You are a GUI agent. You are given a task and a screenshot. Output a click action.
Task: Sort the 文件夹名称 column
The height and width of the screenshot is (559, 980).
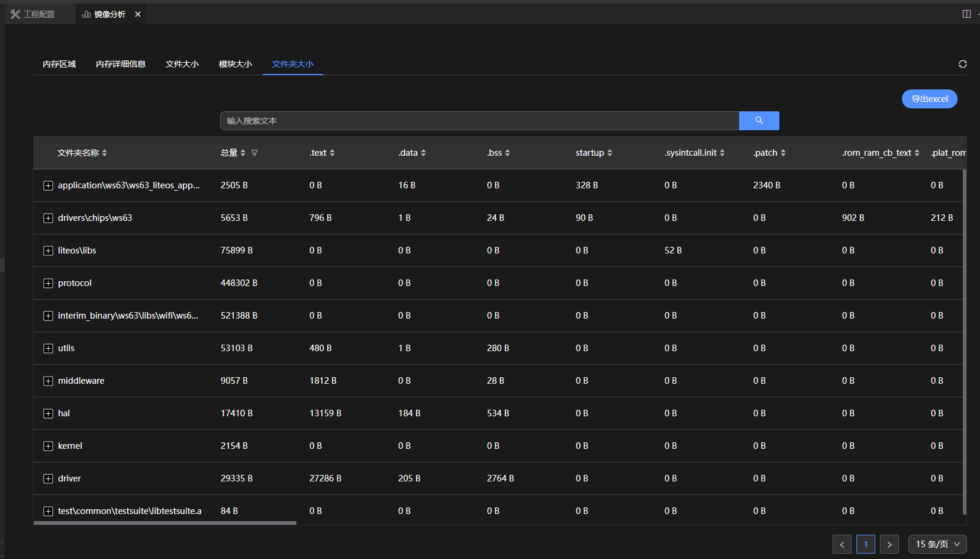pos(105,153)
